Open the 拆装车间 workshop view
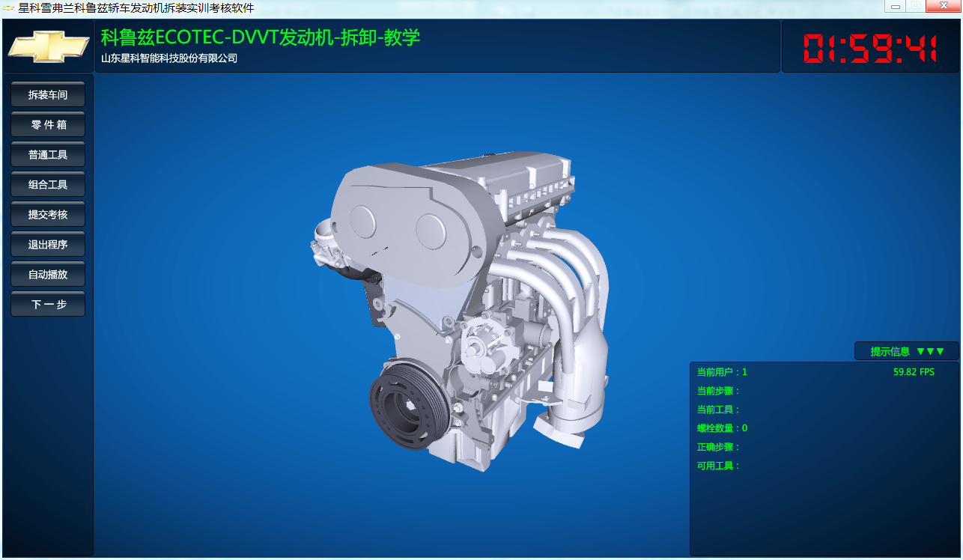This screenshot has height=560, width=963. [x=48, y=94]
